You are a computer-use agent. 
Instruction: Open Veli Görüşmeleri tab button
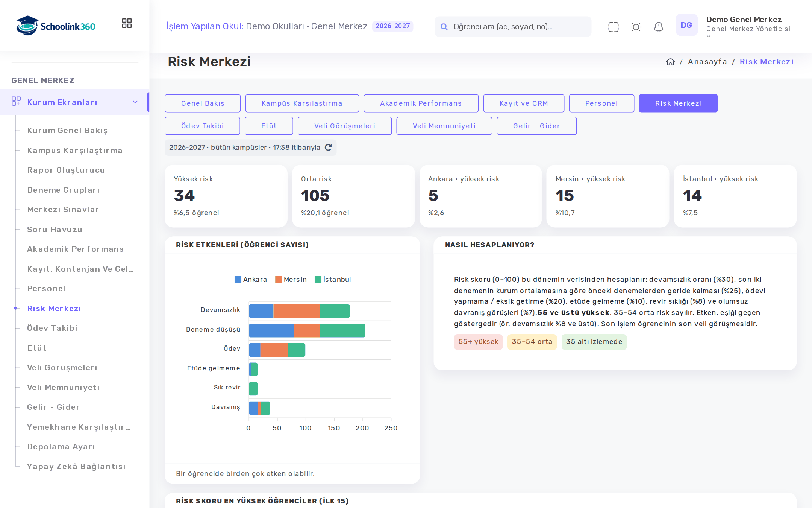(x=345, y=126)
